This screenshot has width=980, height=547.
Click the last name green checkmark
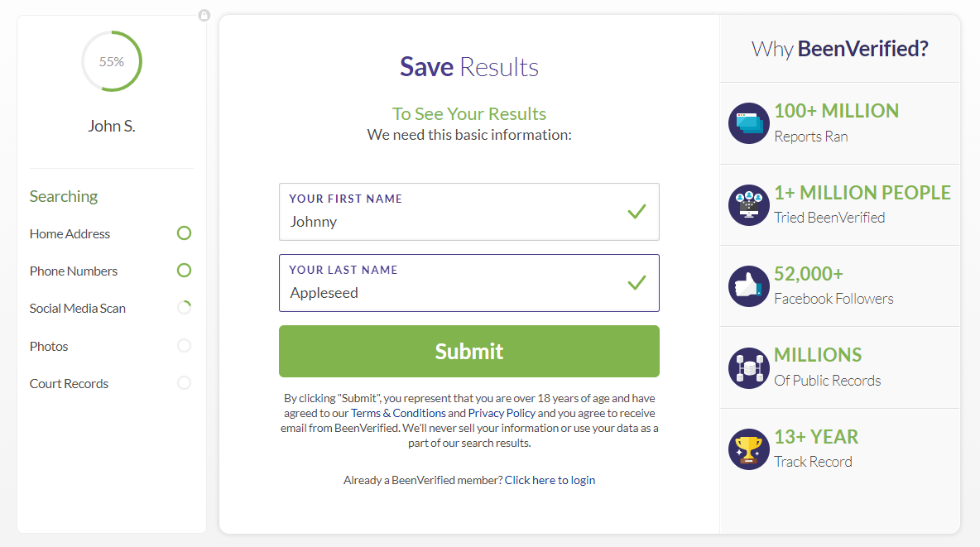(x=637, y=283)
